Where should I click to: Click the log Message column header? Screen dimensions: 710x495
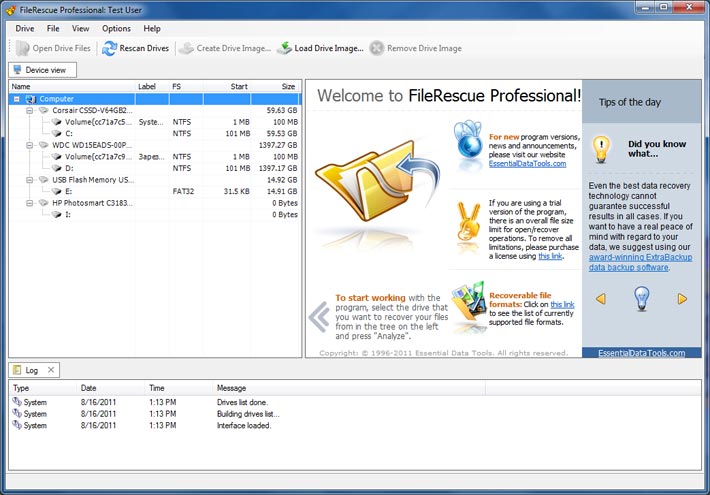point(349,388)
